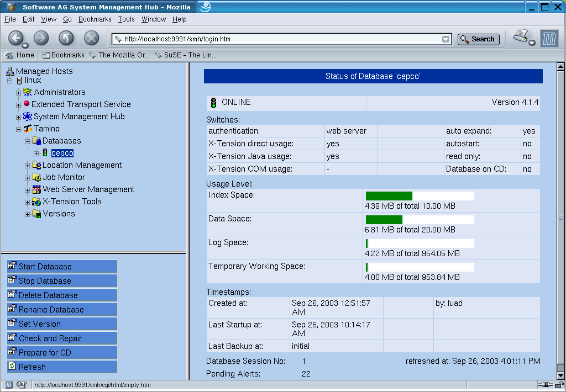The width and height of the screenshot is (566, 392).
Task: Go back with the Back arrow button
Action: [15, 38]
